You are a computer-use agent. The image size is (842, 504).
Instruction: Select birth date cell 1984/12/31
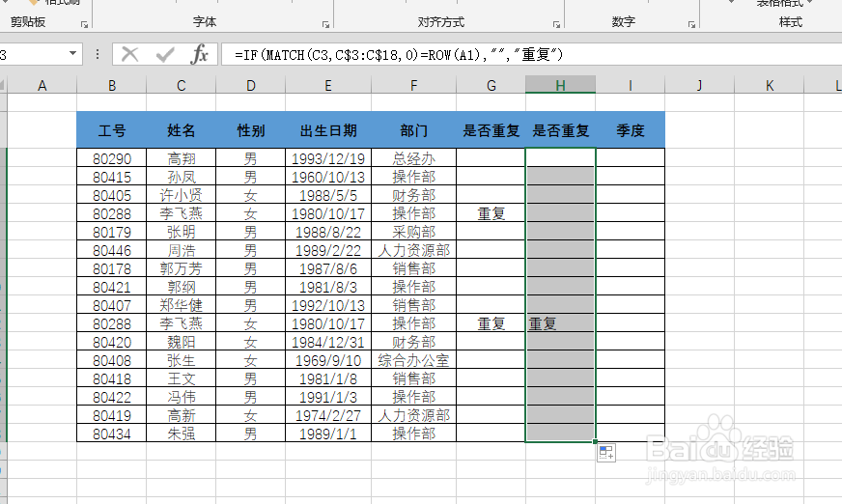click(x=328, y=342)
